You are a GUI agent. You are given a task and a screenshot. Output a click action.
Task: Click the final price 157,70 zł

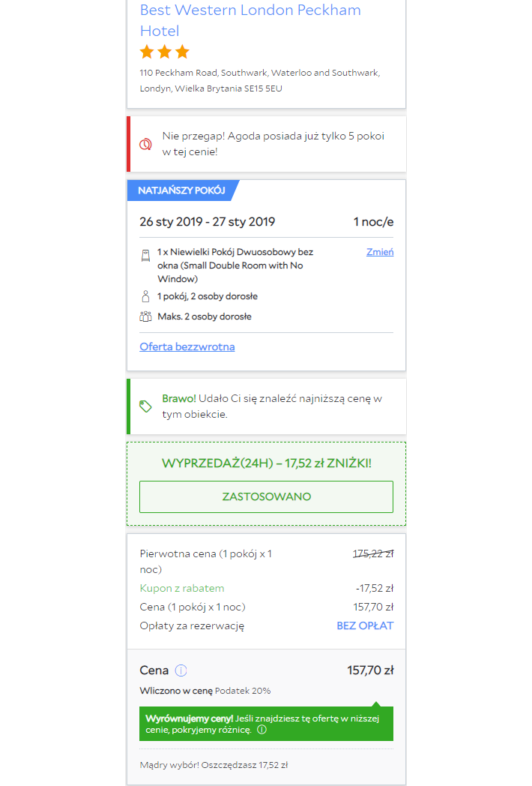pos(370,670)
